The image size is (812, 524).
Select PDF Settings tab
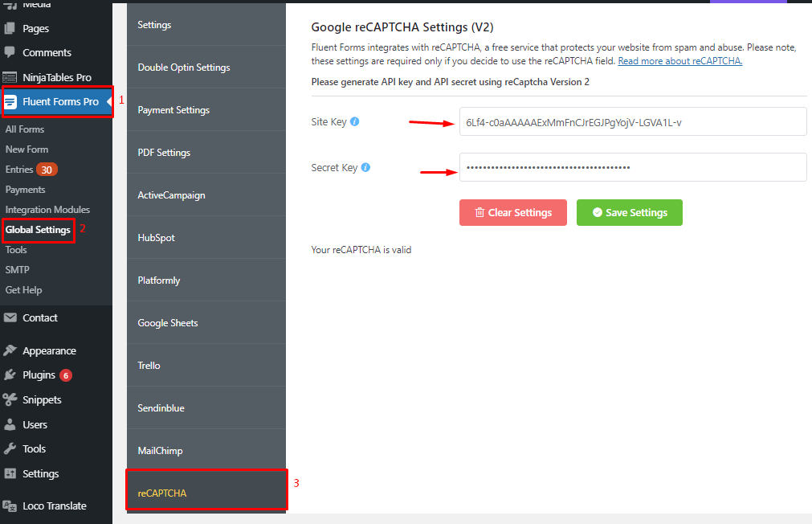pos(206,153)
